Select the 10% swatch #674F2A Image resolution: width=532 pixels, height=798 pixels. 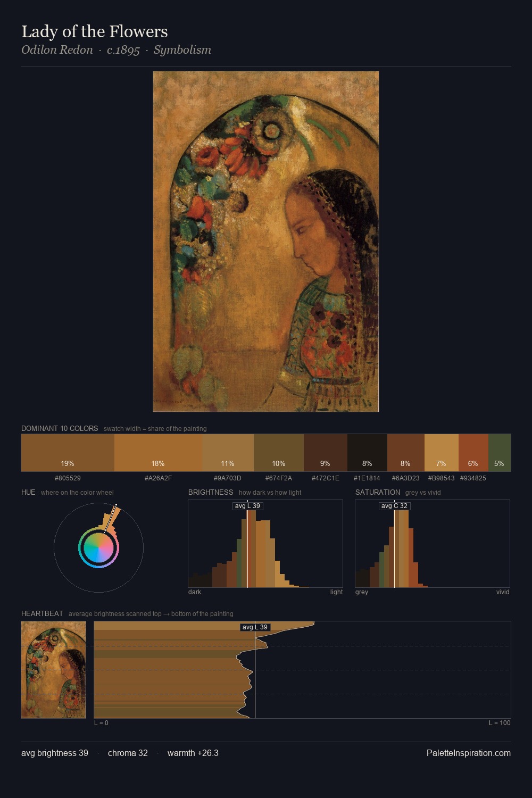tap(279, 453)
